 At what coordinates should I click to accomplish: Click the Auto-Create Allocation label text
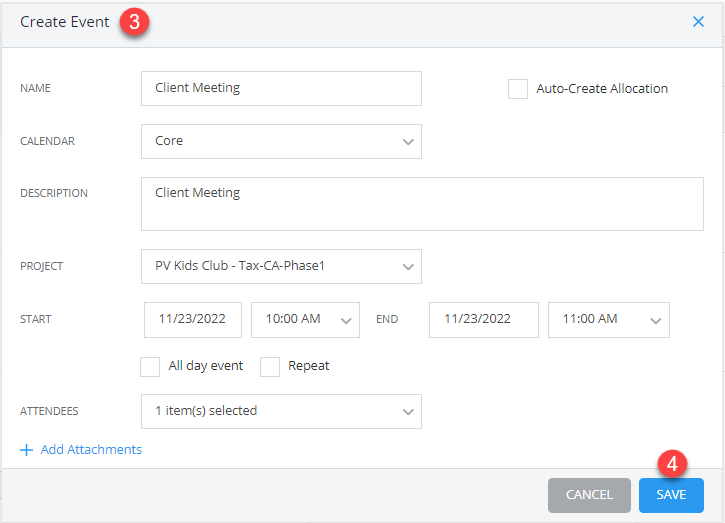pos(602,88)
